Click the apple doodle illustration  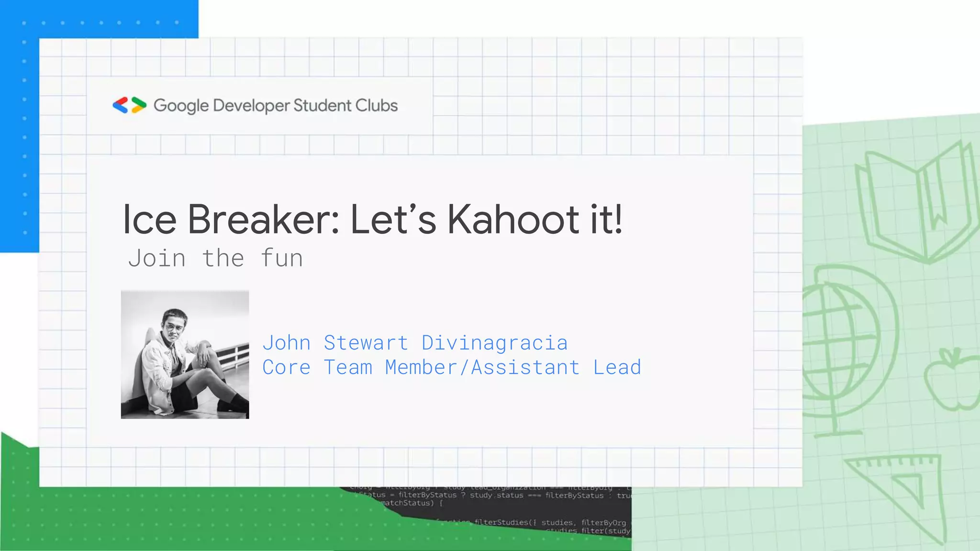(x=952, y=379)
